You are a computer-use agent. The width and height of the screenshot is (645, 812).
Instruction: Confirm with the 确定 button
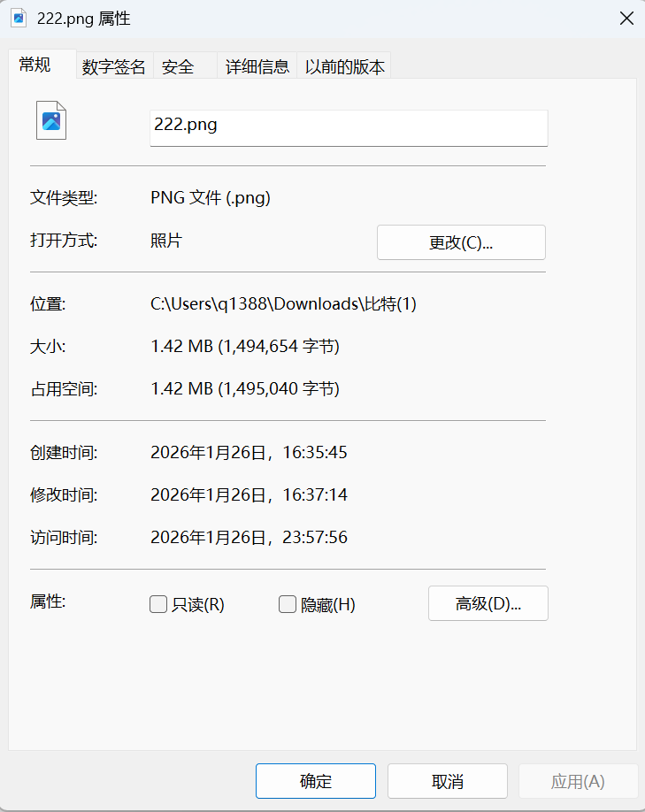pyautogui.click(x=316, y=781)
